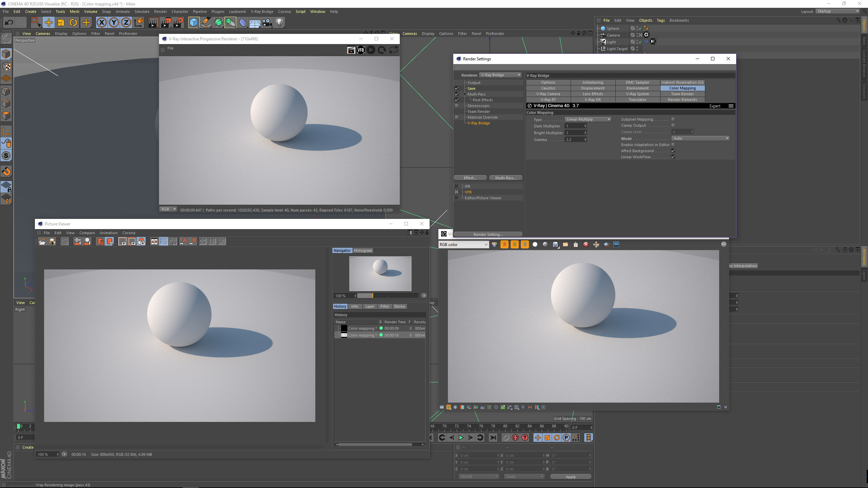Add a light with the bulb icon
Image resolution: width=868 pixels, height=488 pixels.
(279, 23)
